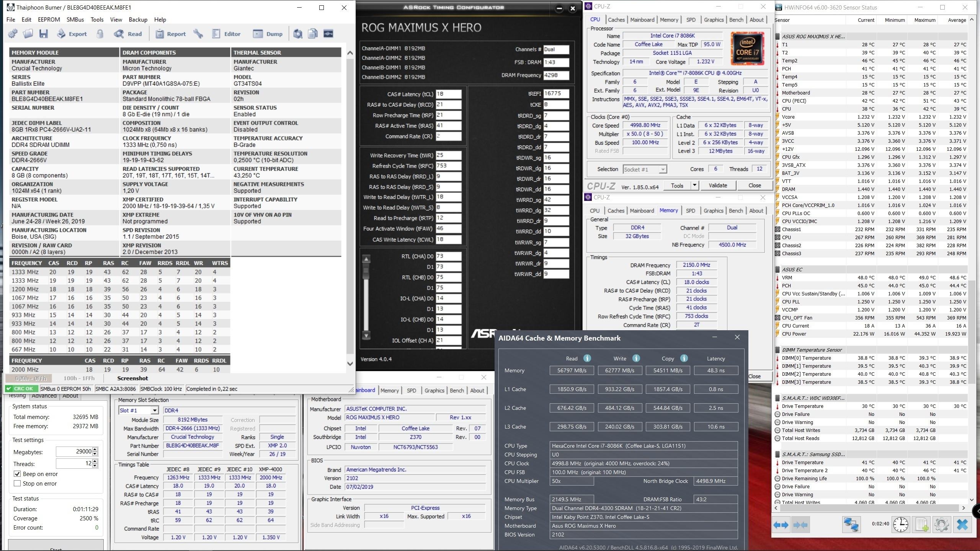Click the CPU-Z Validate button
Viewport: 980px width, 551px height.
coord(718,185)
